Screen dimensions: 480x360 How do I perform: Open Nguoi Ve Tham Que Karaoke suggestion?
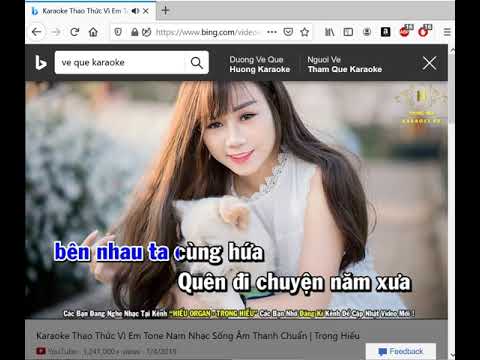[345, 64]
